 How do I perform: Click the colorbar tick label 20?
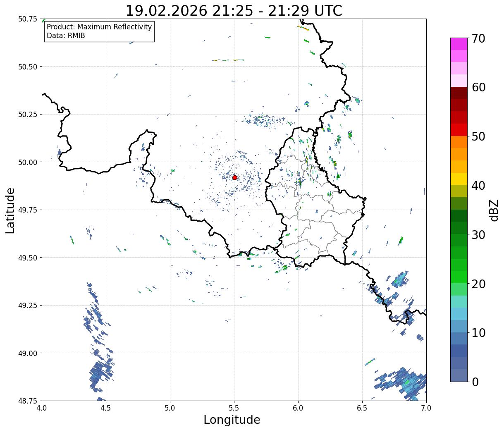479,284
